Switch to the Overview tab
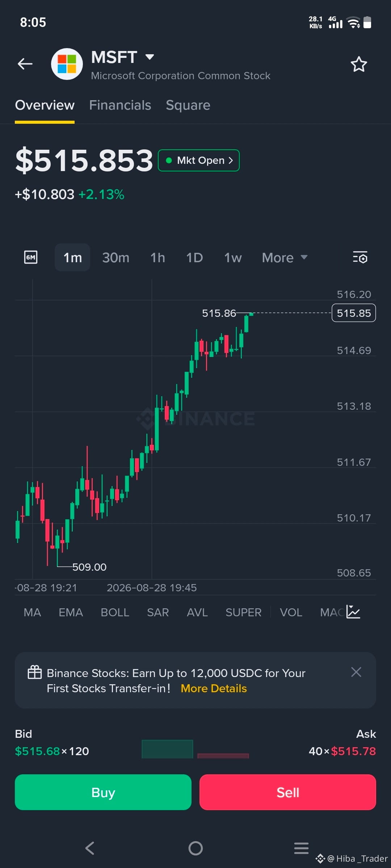The height and width of the screenshot is (868, 391). pyautogui.click(x=45, y=105)
